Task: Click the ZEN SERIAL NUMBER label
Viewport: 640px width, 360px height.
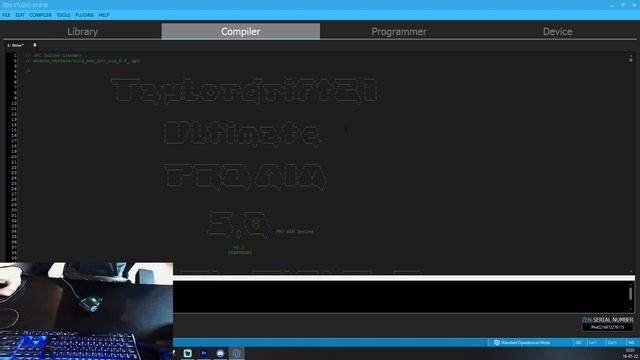Action: click(x=607, y=320)
